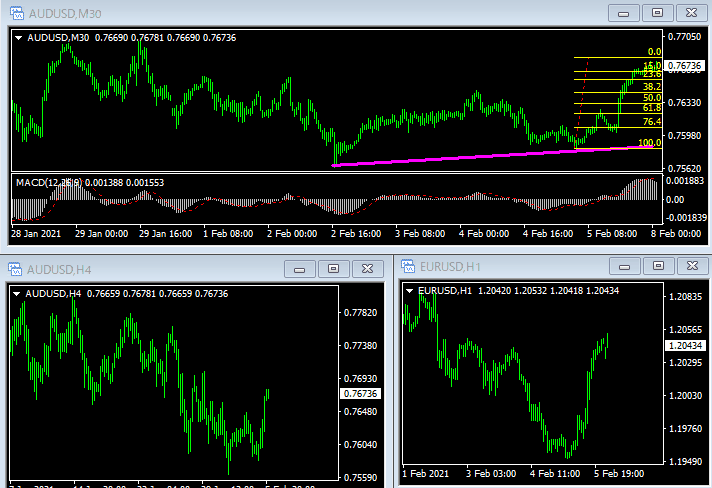Click the -0.001839 MACD scale value
The image size is (712, 488).
click(x=685, y=218)
